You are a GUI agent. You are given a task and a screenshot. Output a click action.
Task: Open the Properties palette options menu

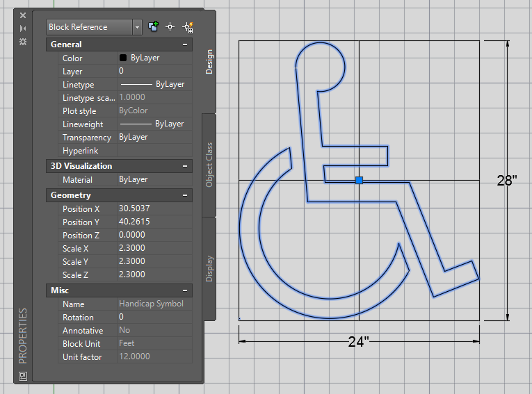[23, 42]
